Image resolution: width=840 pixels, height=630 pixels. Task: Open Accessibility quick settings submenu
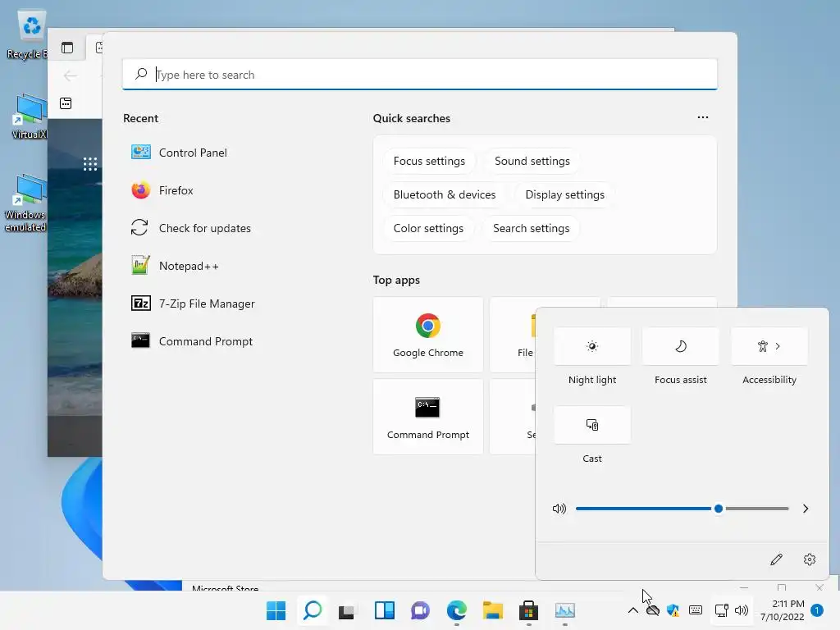point(769,346)
